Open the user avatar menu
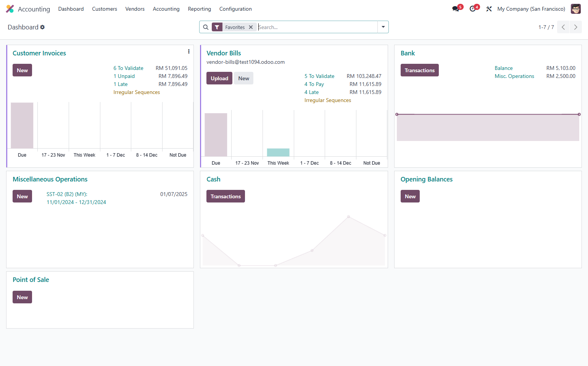Screen dimensions: 588x366 [575, 9]
